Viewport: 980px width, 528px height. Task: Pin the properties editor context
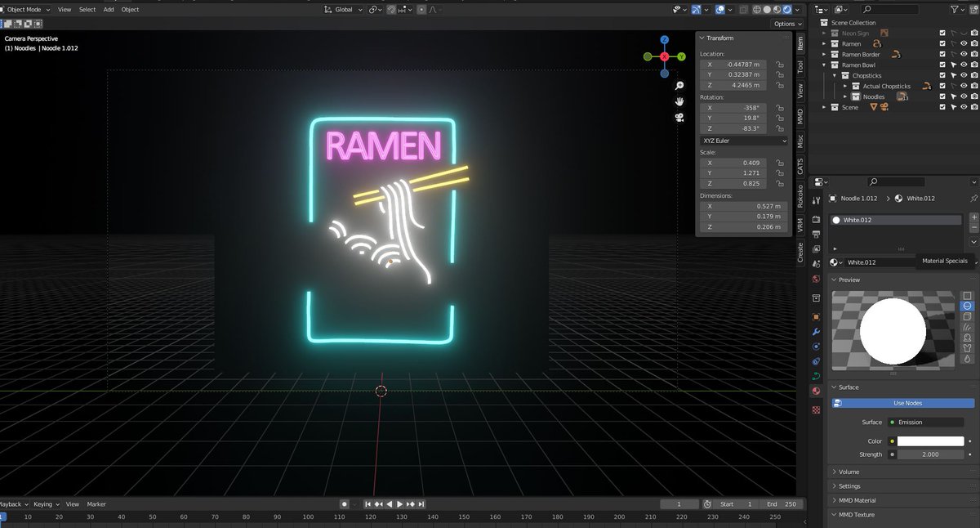point(973,198)
